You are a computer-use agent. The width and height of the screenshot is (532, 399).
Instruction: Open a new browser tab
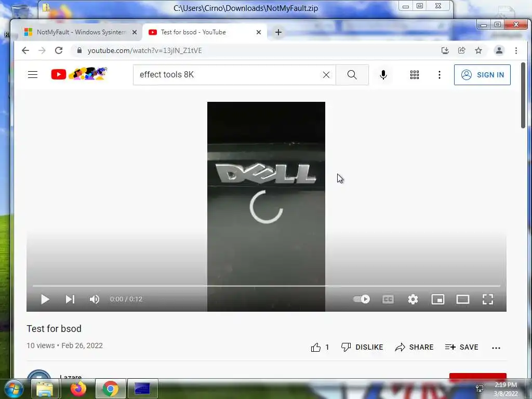pyautogui.click(x=278, y=32)
